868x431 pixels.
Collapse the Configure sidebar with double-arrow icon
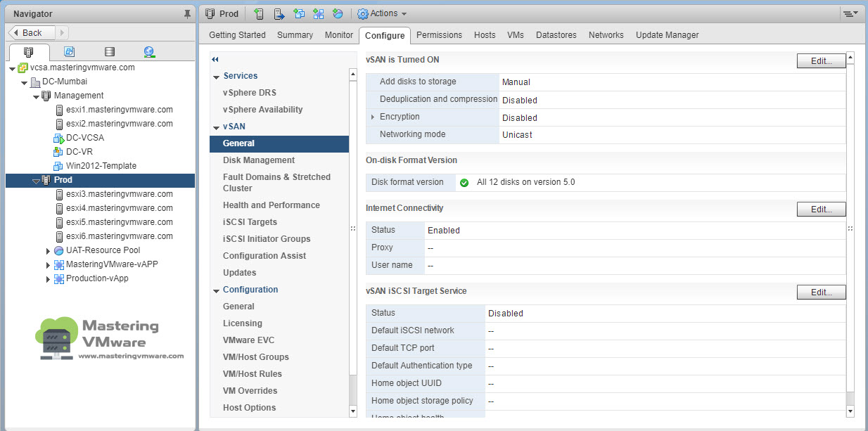click(x=215, y=60)
